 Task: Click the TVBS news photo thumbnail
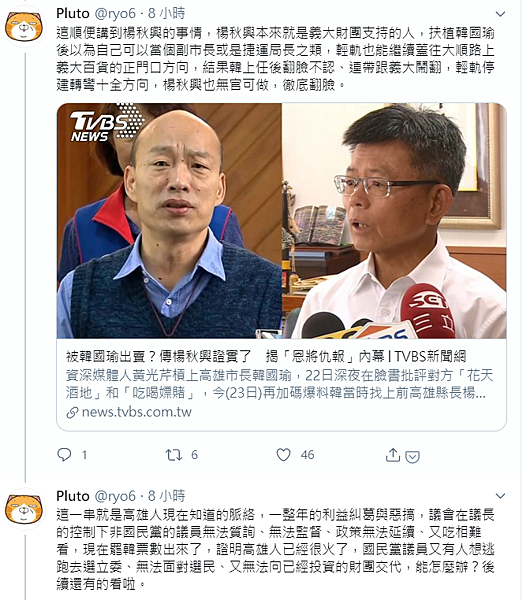click(x=282, y=220)
